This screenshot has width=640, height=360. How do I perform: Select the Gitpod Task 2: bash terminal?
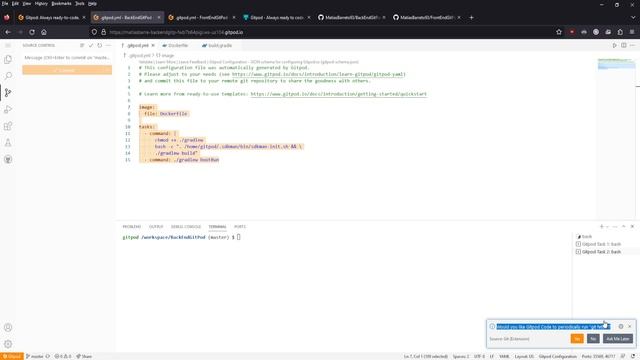tap(602, 252)
